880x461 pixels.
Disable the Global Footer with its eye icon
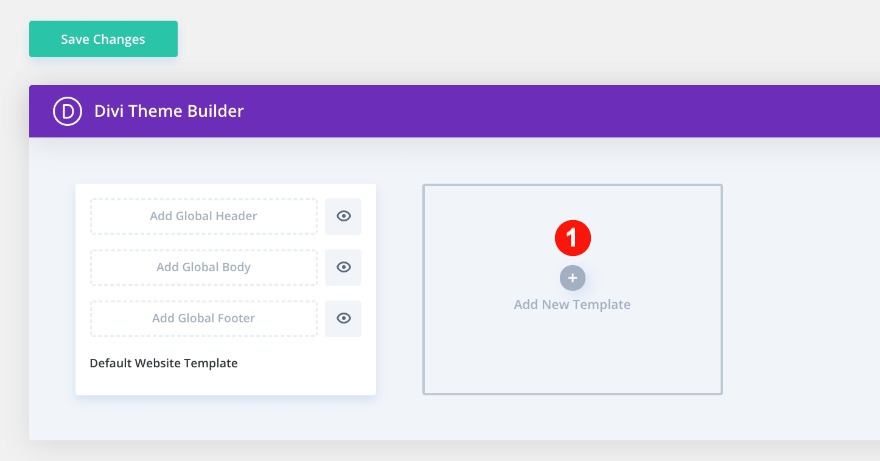(x=343, y=318)
